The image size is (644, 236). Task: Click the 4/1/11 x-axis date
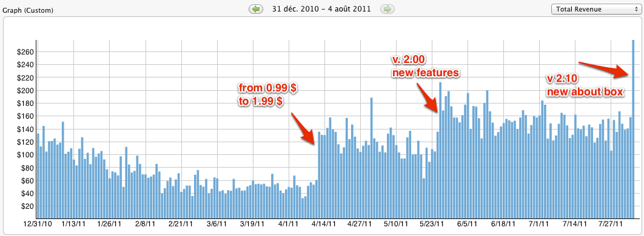289,224
